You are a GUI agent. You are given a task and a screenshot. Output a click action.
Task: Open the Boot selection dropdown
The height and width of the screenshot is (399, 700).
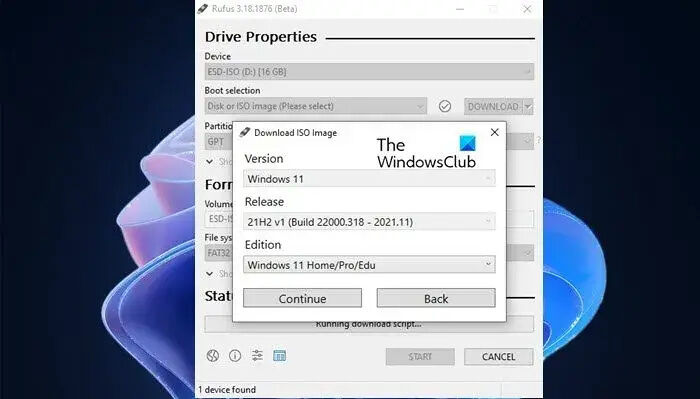click(316, 106)
